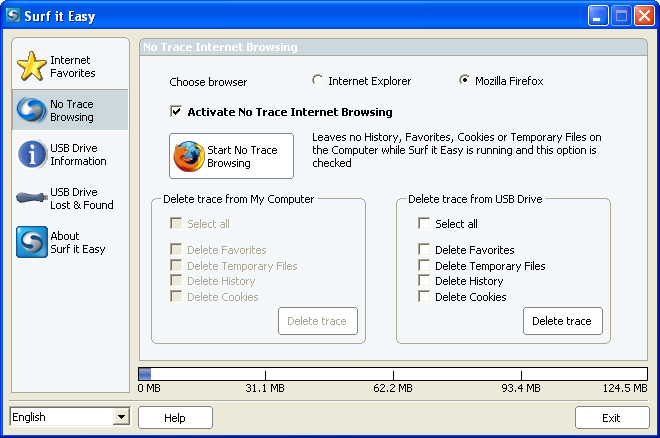Open the About Surf it Easy label
This screenshot has height=438, width=660.
(x=78, y=242)
